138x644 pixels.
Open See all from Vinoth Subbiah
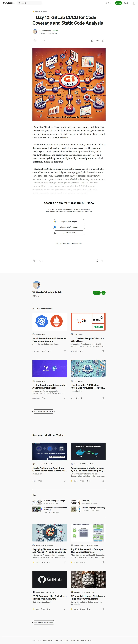point(43,411)
